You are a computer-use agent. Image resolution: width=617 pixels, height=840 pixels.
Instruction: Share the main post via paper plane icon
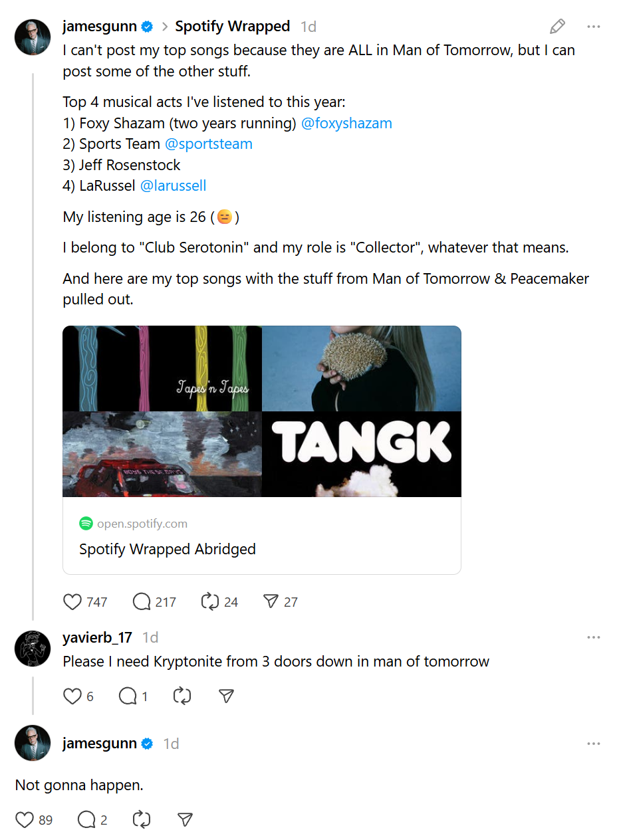pyautogui.click(x=271, y=602)
